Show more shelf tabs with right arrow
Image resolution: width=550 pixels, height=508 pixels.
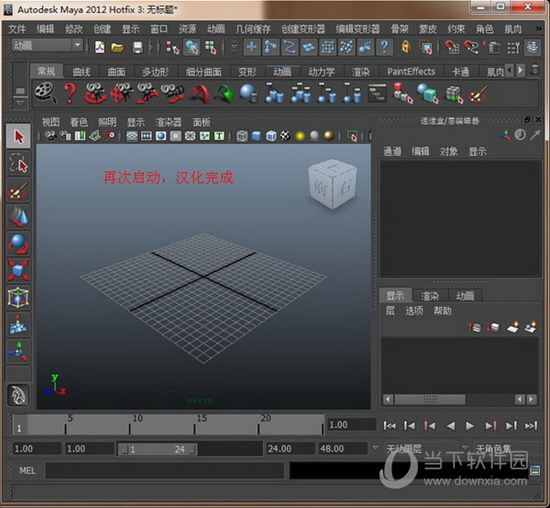521,71
